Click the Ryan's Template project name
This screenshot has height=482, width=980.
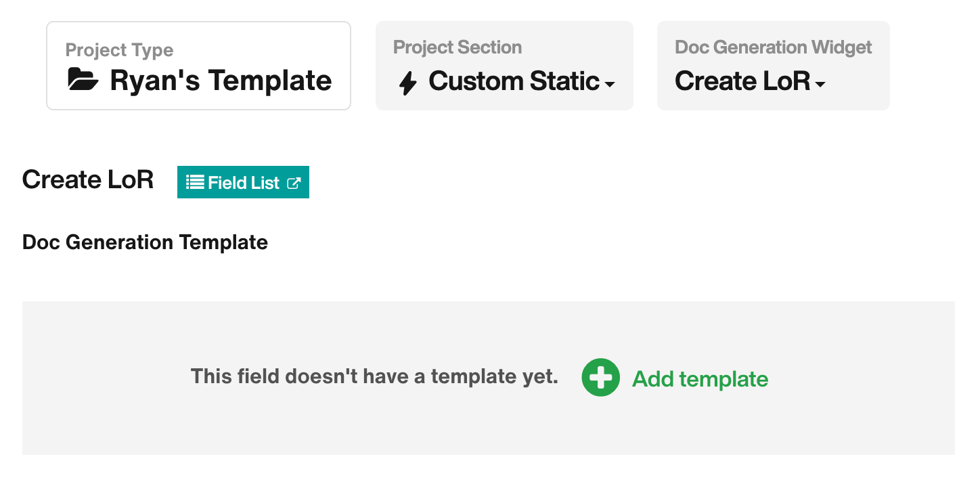(221, 81)
